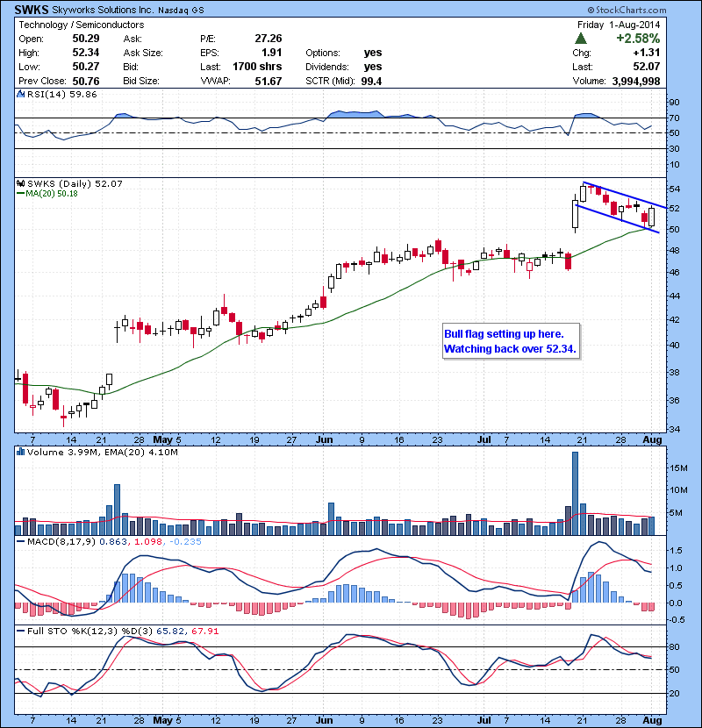Select the High value 52.34 in quote table
Screen dimensions: 702x728
coord(86,53)
